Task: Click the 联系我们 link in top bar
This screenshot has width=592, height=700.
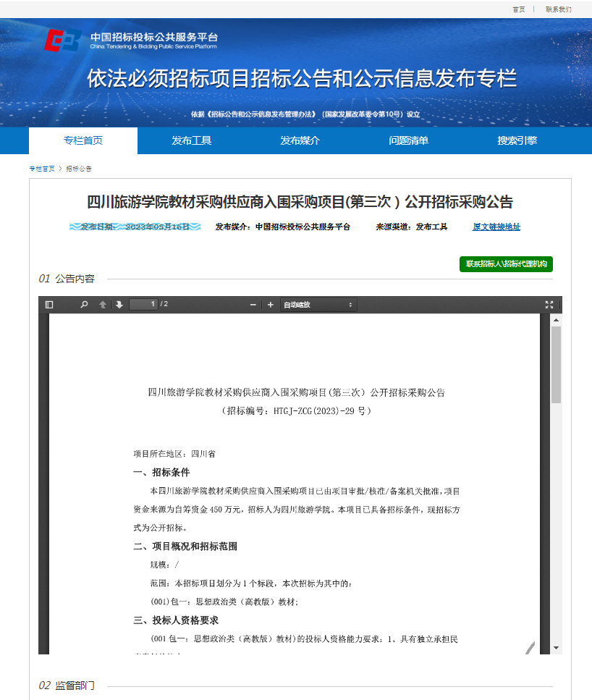Action: [559, 9]
